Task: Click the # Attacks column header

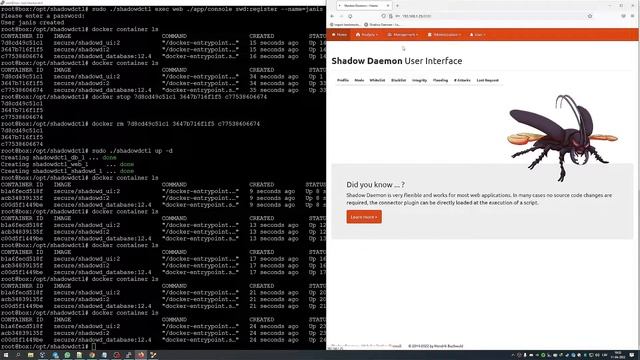Action: coord(462,80)
